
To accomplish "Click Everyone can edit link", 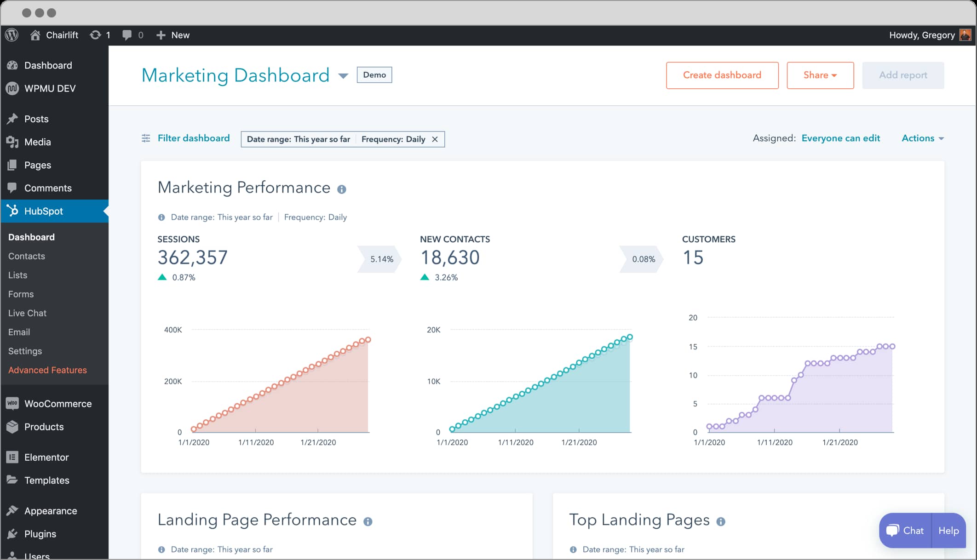I will coord(841,138).
